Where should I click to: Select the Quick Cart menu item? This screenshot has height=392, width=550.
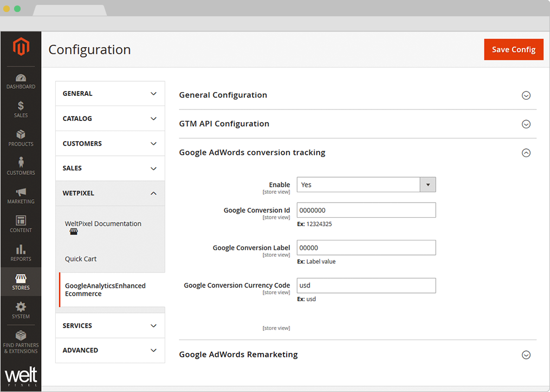[x=81, y=259]
